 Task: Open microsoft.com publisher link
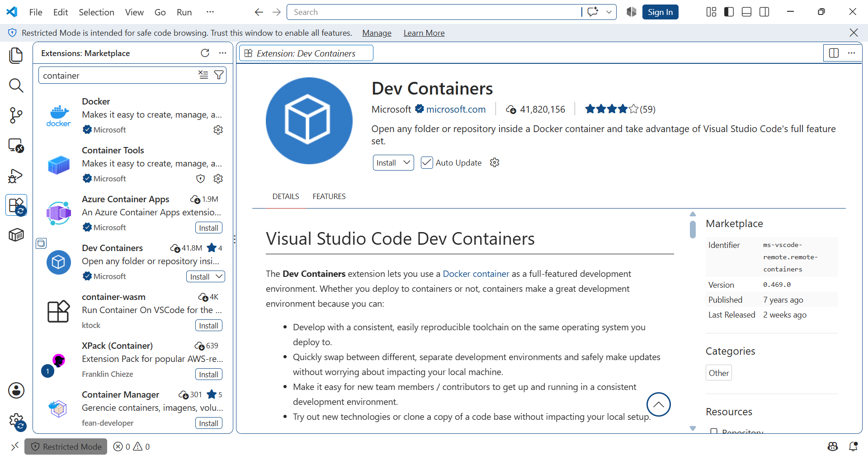pos(456,109)
